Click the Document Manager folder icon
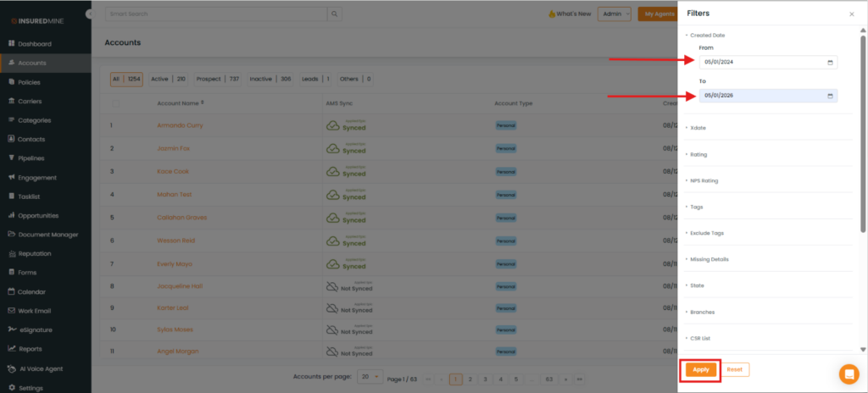The height and width of the screenshot is (393, 868). [11, 234]
